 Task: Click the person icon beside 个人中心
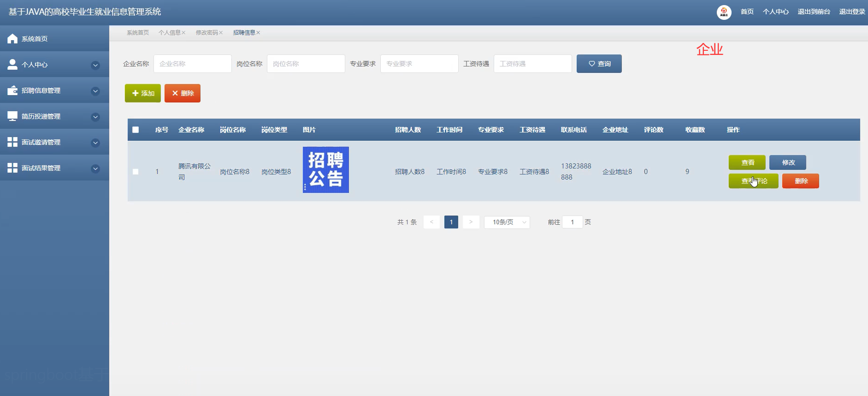12,65
